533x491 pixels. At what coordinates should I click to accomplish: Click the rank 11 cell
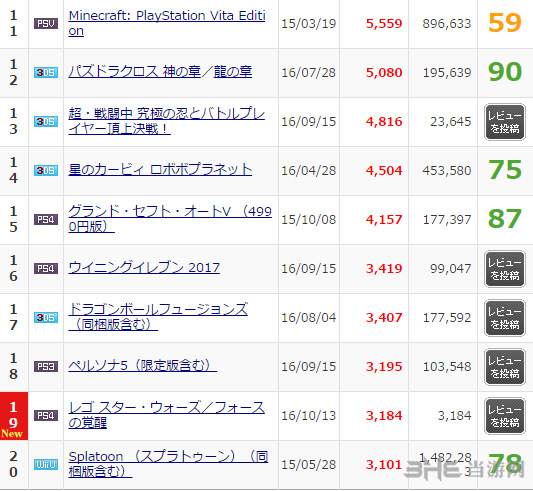[14, 23]
